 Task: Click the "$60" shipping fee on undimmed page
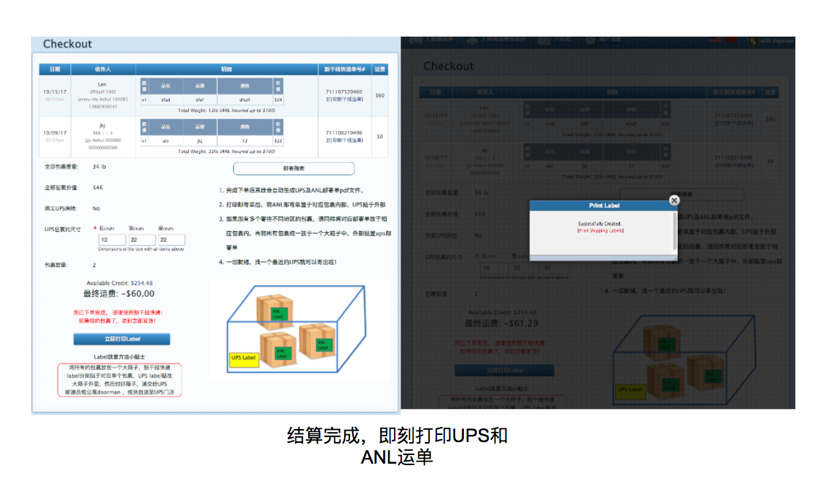pos(380,96)
